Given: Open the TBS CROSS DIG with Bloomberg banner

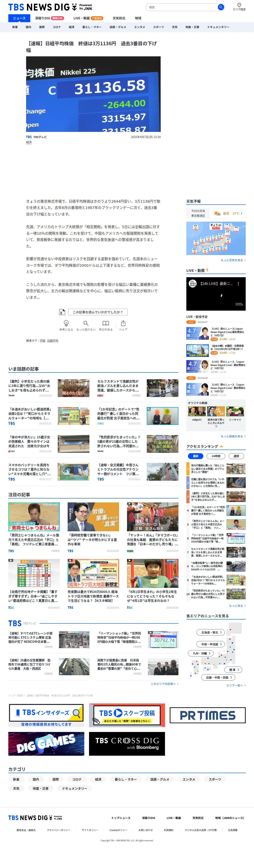Looking at the screenshot, I should click(x=127, y=744).
